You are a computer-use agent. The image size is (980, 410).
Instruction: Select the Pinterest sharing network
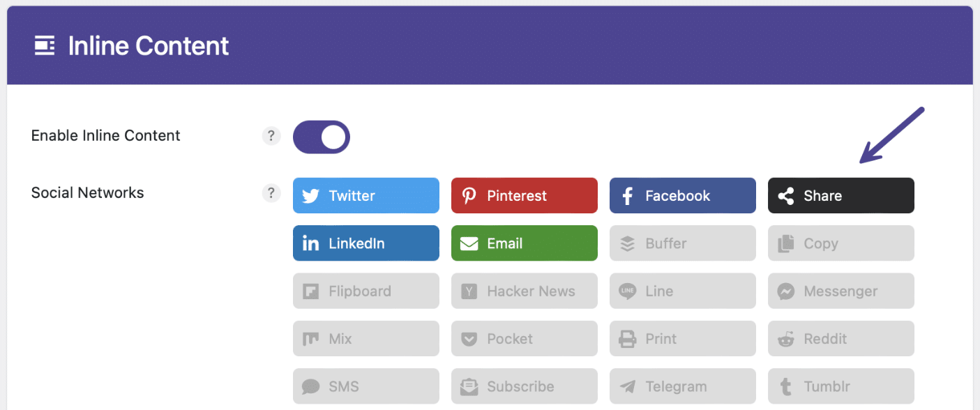[524, 195]
